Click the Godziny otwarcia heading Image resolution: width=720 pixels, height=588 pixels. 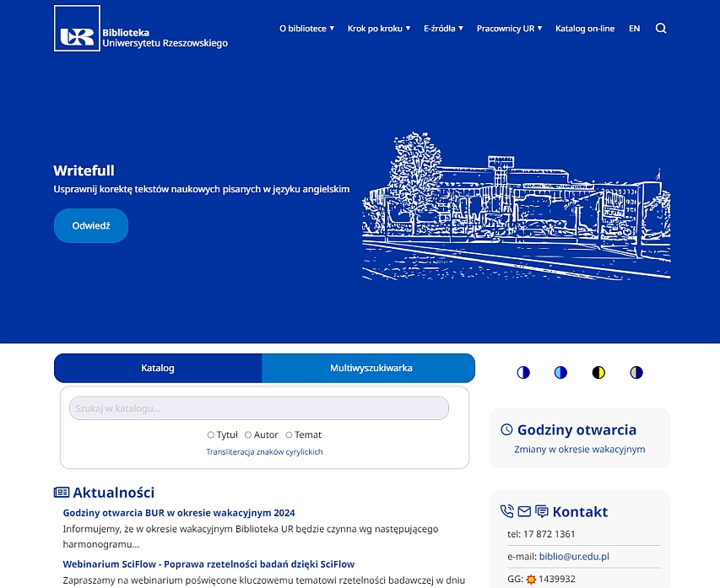[577, 429]
